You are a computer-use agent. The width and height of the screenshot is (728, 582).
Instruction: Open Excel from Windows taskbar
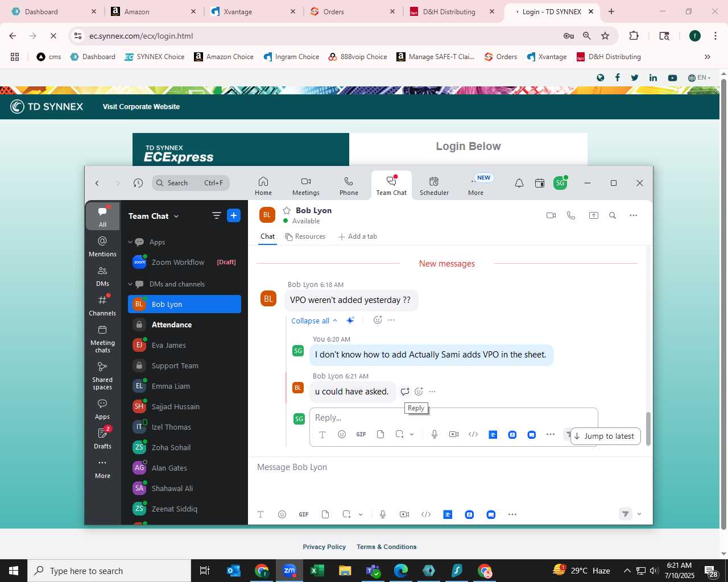(317, 571)
